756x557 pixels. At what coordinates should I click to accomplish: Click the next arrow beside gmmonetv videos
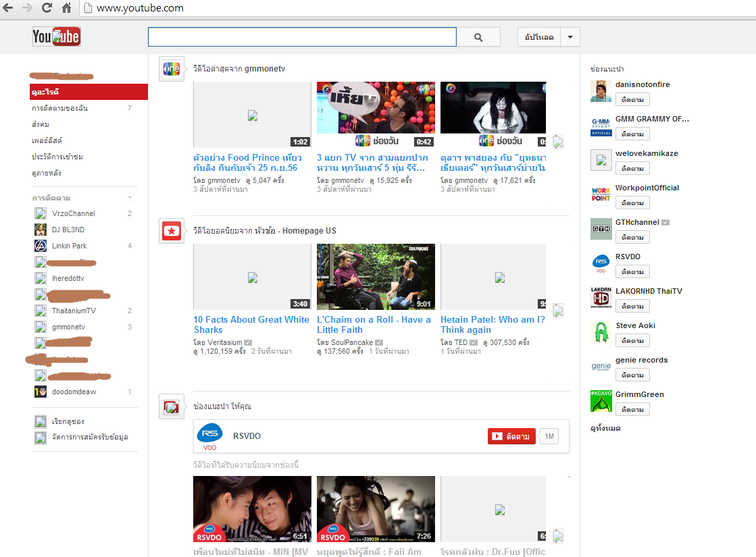(x=558, y=142)
